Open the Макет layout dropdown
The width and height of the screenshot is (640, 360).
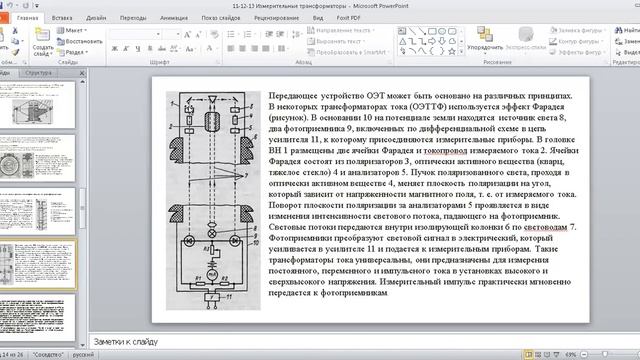72,30
